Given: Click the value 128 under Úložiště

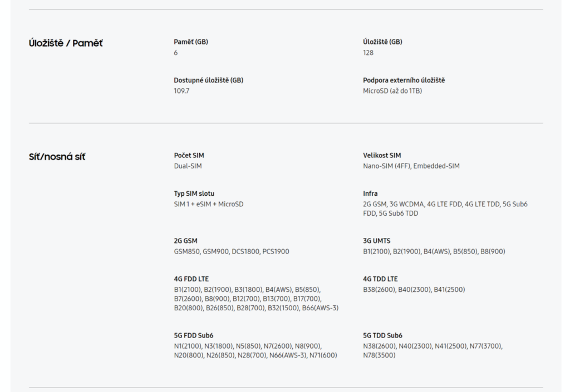Looking at the screenshot, I should (368, 53).
